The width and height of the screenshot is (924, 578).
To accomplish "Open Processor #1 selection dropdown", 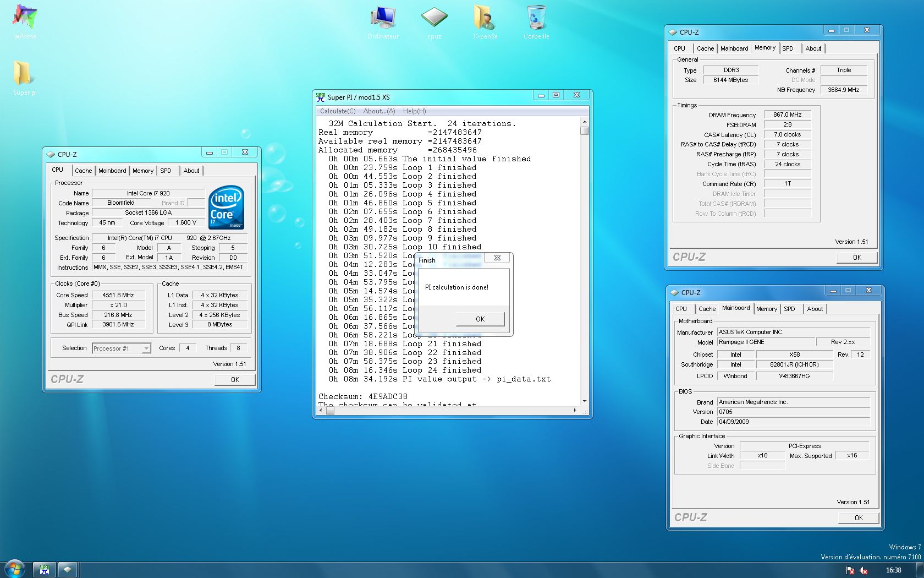I will 122,348.
